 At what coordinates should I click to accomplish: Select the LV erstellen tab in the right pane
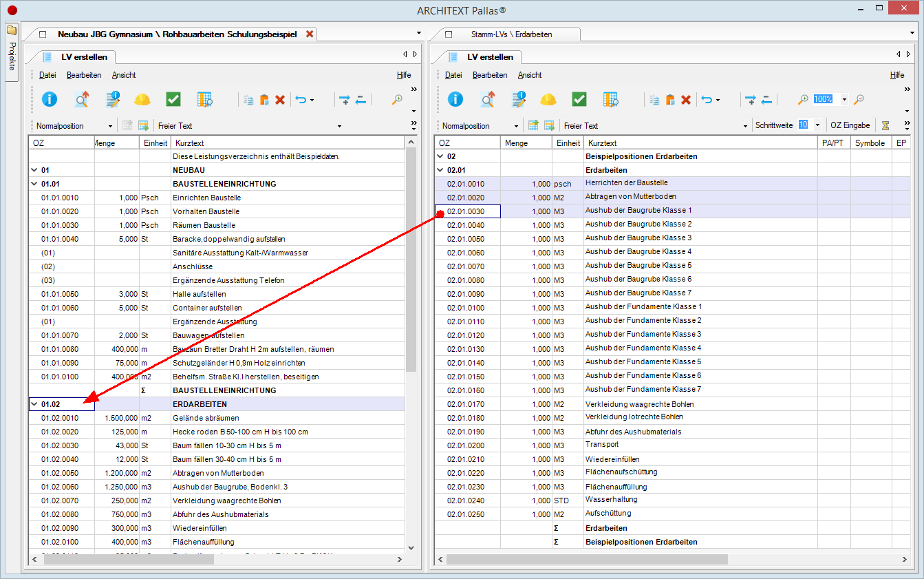coord(481,57)
